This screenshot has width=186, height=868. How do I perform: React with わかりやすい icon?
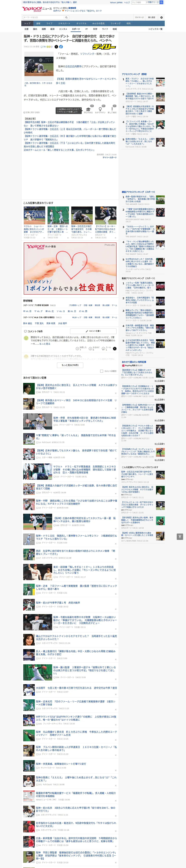coord(100,109)
